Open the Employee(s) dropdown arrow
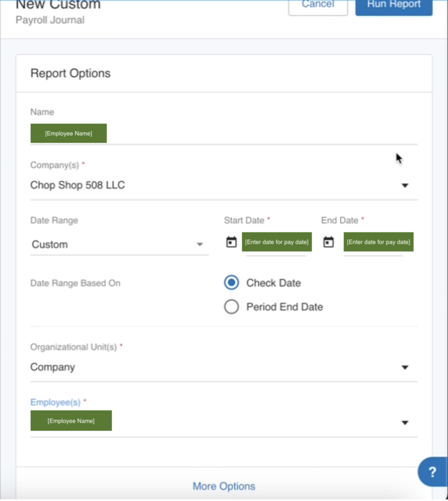Screen dimensions: 448x501 [405, 422]
